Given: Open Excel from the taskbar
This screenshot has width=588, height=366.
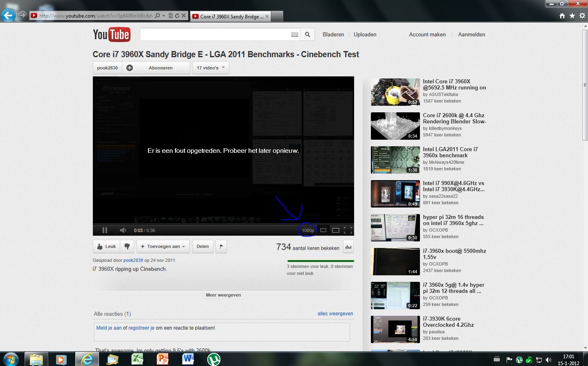Looking at the screenshot, I should [x=137, y=359].
